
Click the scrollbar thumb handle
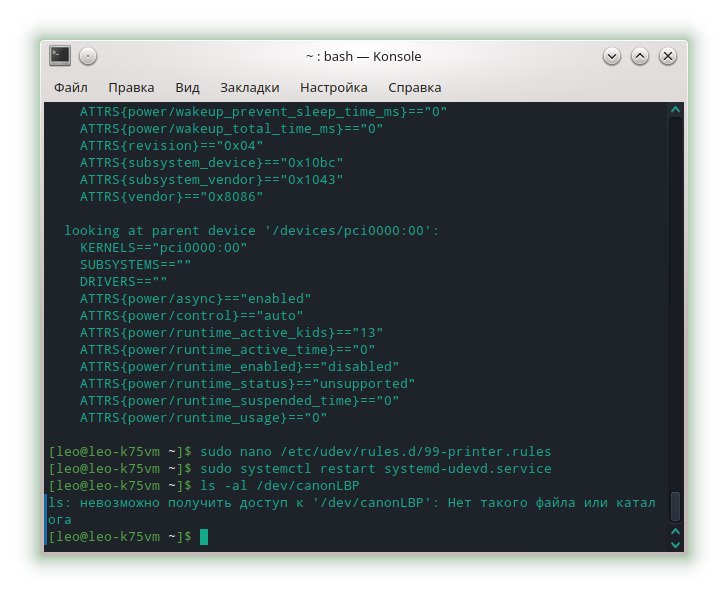click(676, 506)
